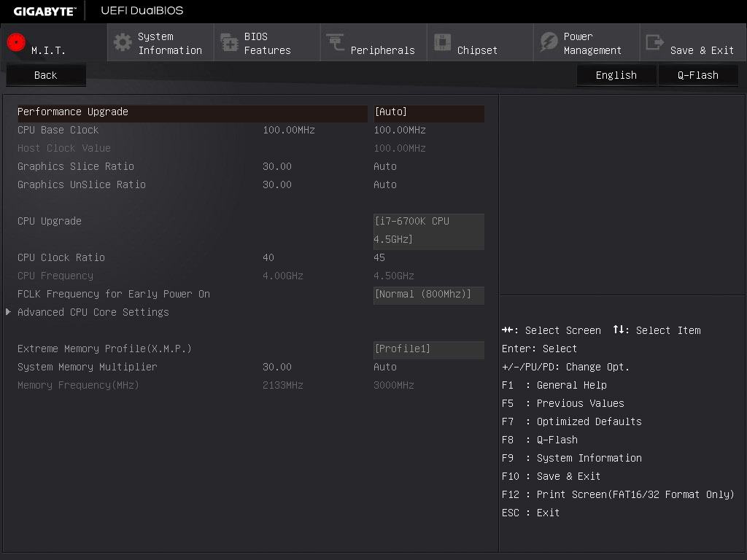Go back with the Back button
Viewport: 747px width, 560px height.
point(46,75)
